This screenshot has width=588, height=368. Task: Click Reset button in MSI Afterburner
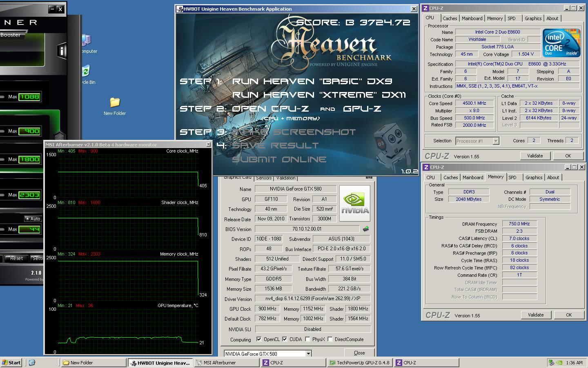coord(16,258)
